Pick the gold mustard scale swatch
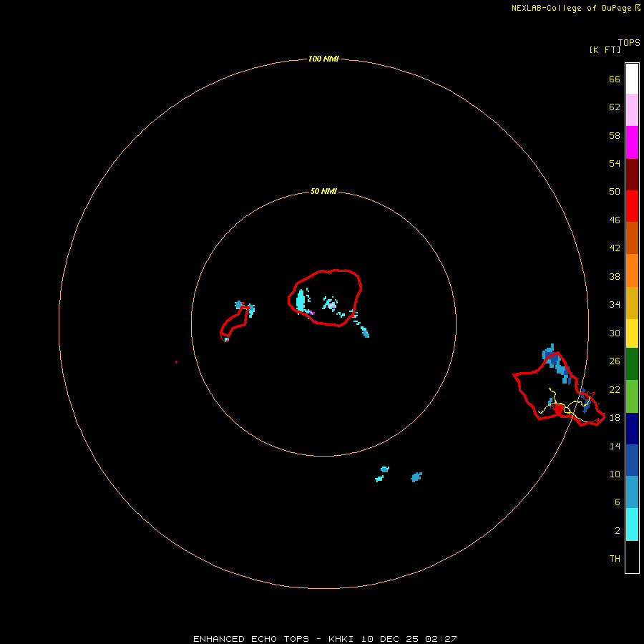This screenshot has height=644, width=644. click(x=632, y=303)
